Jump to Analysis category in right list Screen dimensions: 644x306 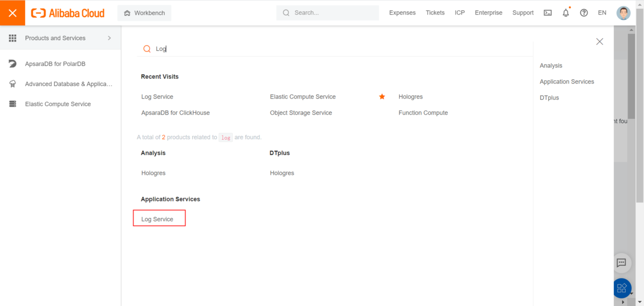tap(551, 65)
